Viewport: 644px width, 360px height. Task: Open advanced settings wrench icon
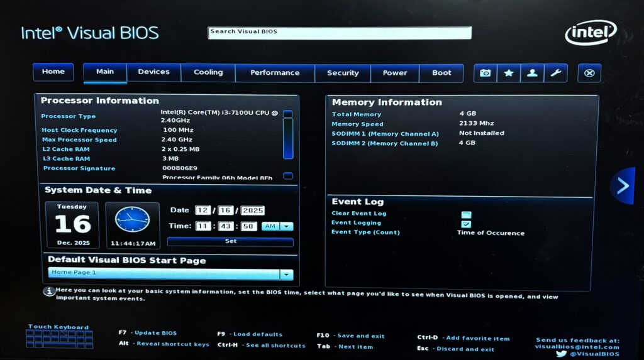tap(556, 73)
